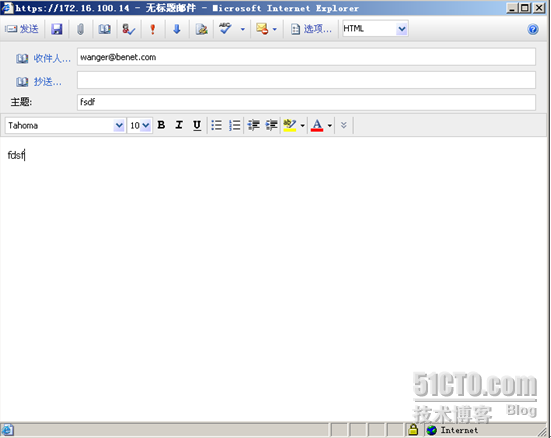Open help with blue question icon
Screen dimensions: 551x438
click(x=533, y=29)
